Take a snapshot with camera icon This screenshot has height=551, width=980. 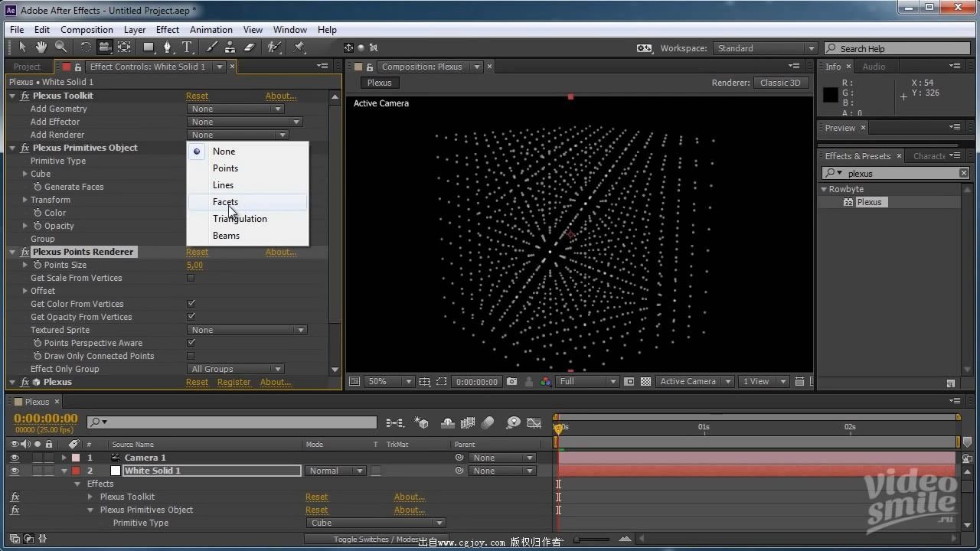point(511,381)
